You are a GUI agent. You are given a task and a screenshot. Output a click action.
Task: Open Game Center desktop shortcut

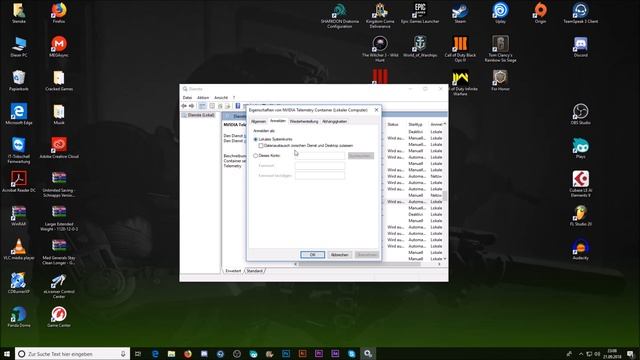tap(59, 317)
